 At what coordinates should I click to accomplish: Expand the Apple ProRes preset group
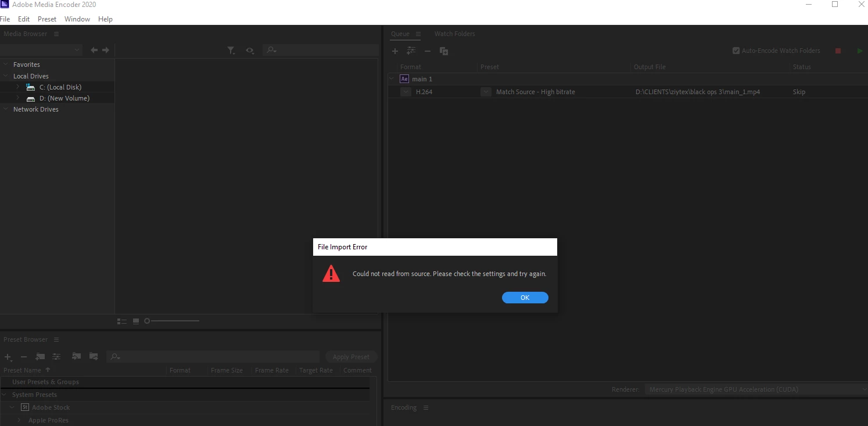[19, 420]
